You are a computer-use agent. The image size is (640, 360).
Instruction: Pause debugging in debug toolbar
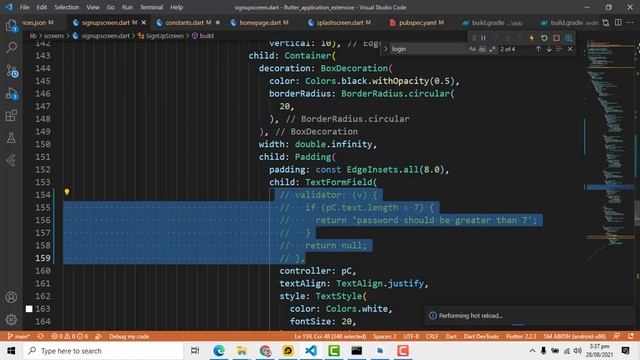483,38
